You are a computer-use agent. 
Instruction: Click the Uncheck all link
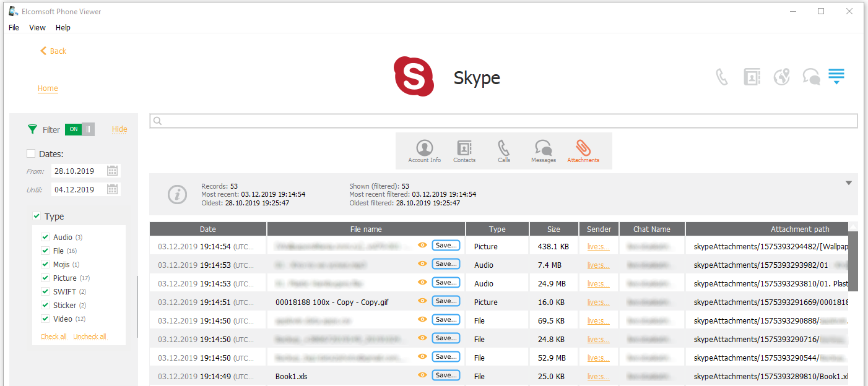90,337
